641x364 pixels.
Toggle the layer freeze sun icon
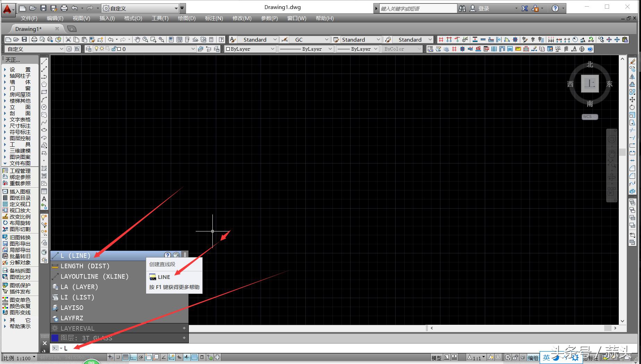tap(102, 49)
